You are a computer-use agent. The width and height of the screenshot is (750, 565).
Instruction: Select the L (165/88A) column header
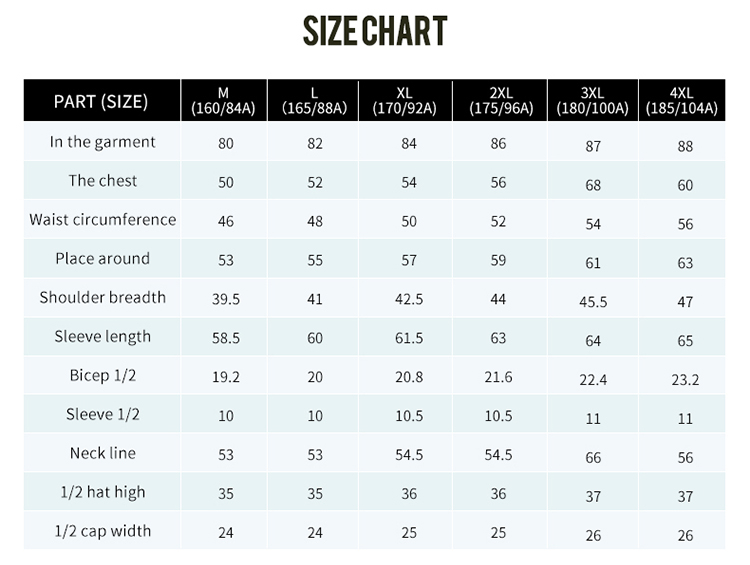(315, 101)
